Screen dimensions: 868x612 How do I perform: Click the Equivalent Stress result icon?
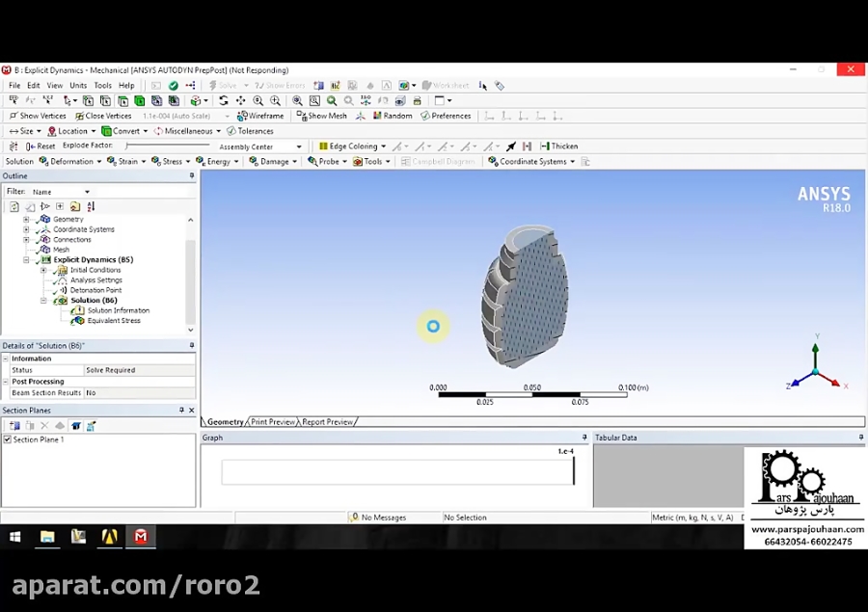[x=77, y=320]
